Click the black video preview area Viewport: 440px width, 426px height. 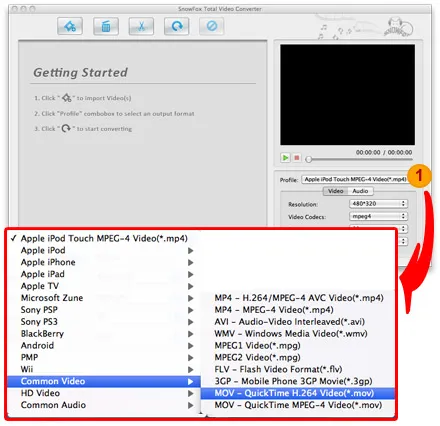click(x=347, y=95)
